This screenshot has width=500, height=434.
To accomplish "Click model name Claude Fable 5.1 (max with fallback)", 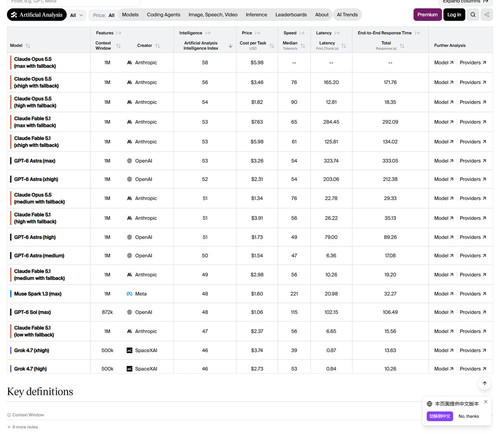I will 35,122.
